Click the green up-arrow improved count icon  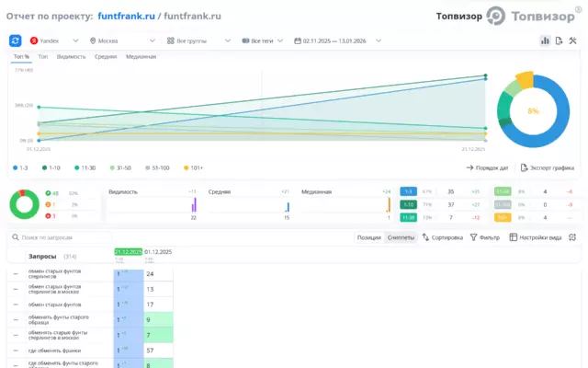pyautogui.click(x=48, y=193)
